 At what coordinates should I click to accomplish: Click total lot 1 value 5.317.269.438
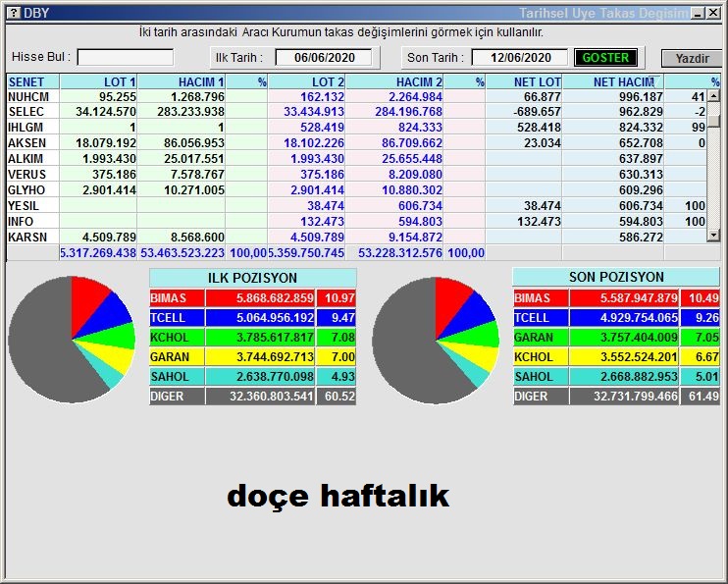[98, 253]
